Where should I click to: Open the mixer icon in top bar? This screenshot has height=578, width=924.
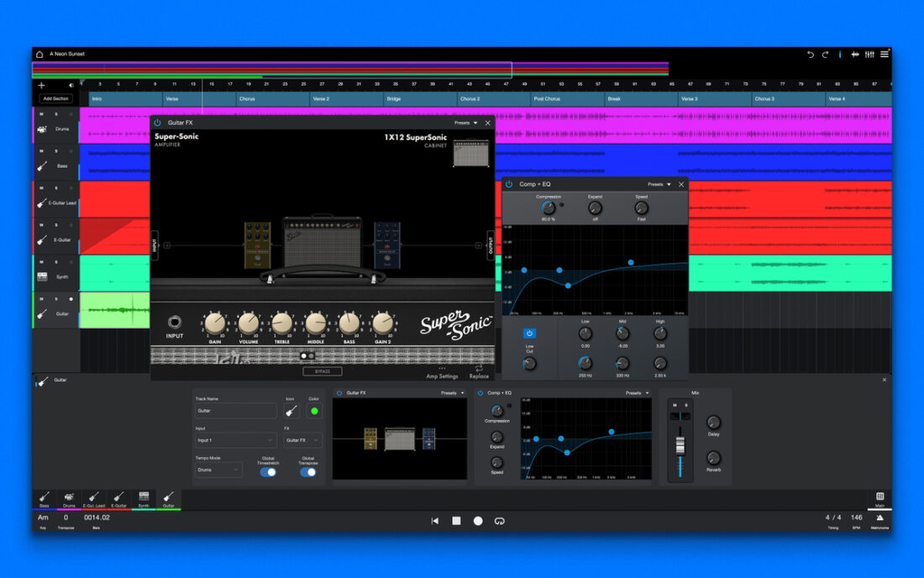869,55
